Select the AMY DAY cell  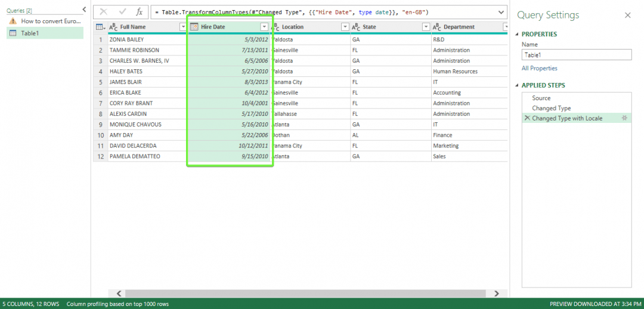[148, 135]
